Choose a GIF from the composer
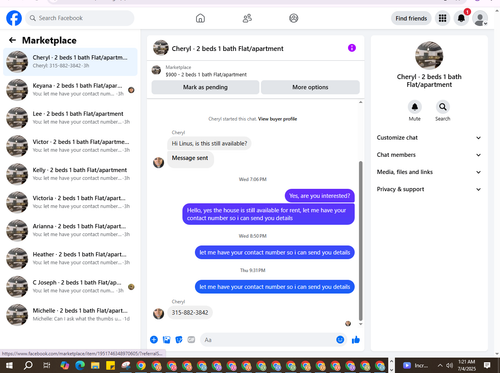The image size is (500, 373). (191, 340)
